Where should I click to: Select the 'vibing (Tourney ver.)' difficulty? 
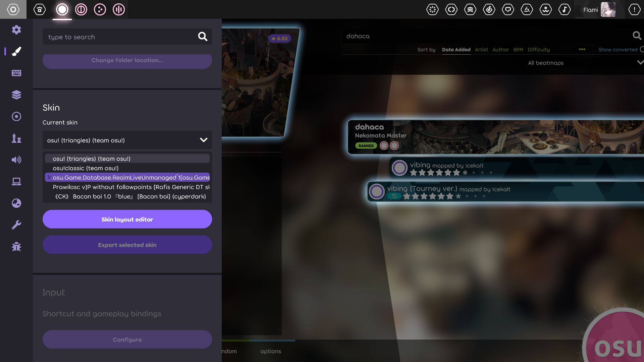pyautogui.click(x=506, y=191)
